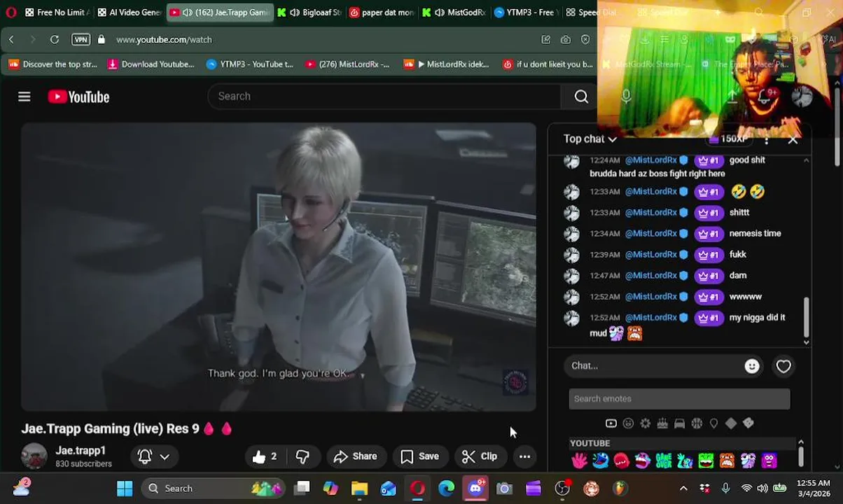843x504 pixels.
Task: Open notification options chevron beside bell
Action: point(165,456)
